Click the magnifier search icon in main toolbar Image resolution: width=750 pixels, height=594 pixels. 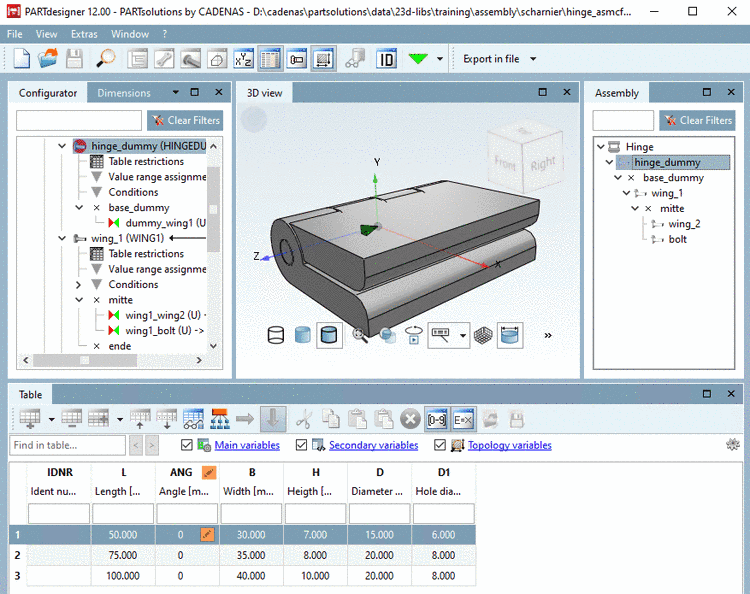106,59
